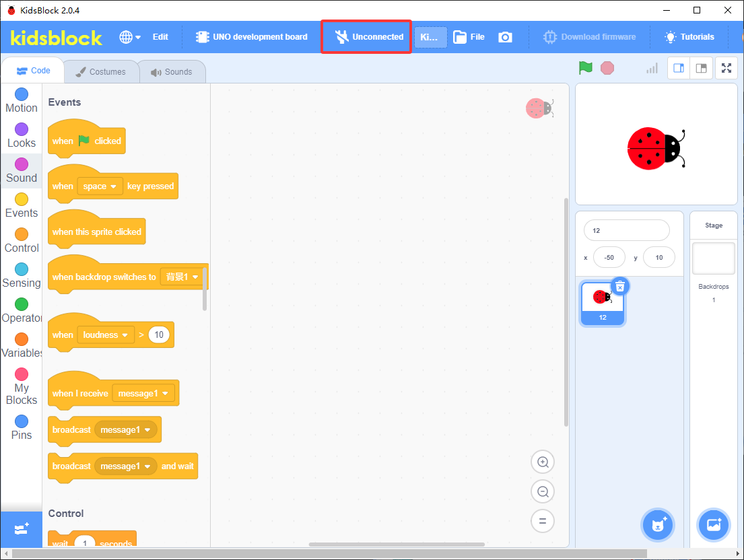
Task: Click the wait 1 seconds block
Action: pyautogui.click(x=92, y=538)
